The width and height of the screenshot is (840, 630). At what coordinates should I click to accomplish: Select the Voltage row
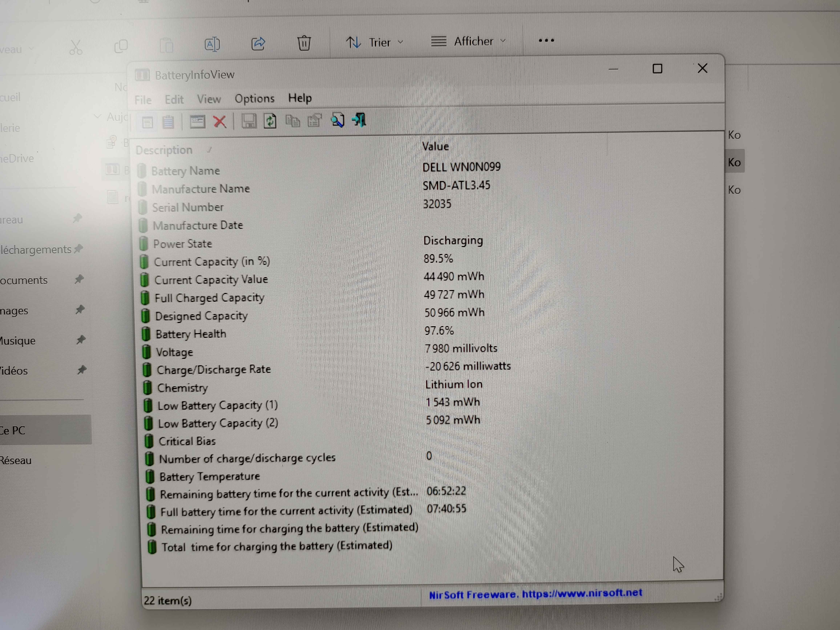pyautogui.click(x=319, y=350)
